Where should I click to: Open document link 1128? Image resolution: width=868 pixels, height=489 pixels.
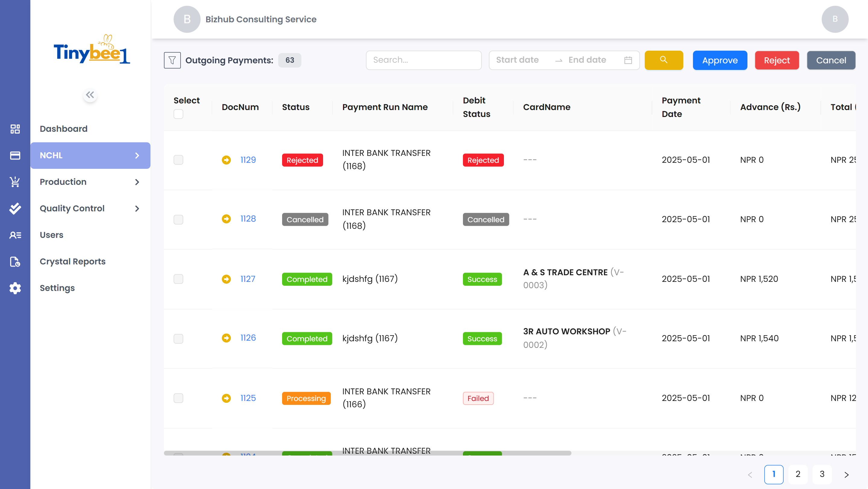point(248,219)
